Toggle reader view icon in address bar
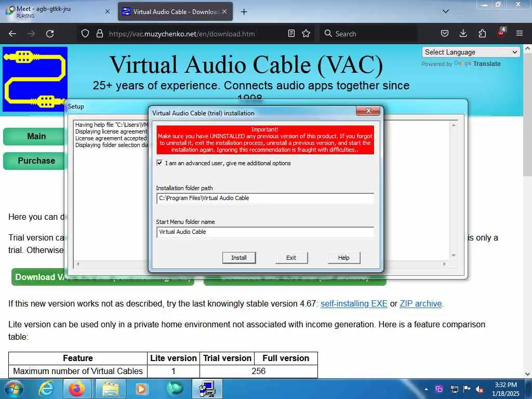The height and width of the screenshot is (399, 532). [291, 33]
